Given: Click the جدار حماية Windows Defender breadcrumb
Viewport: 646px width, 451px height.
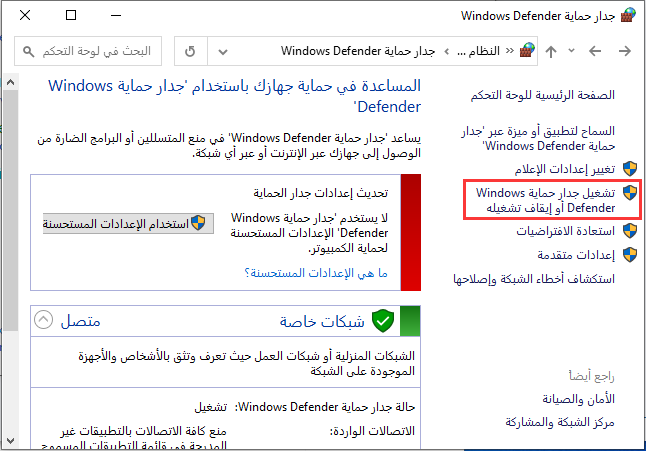Looking at the screenshot, I should coord(358,51).
